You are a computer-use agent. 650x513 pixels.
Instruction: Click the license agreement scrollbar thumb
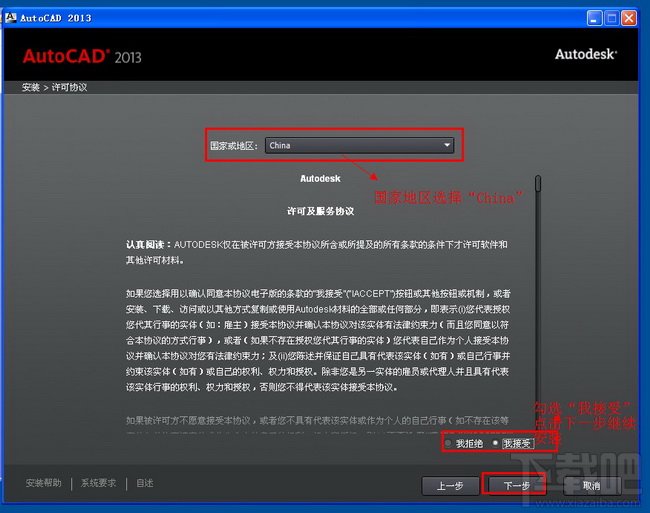tap(538, 184)
